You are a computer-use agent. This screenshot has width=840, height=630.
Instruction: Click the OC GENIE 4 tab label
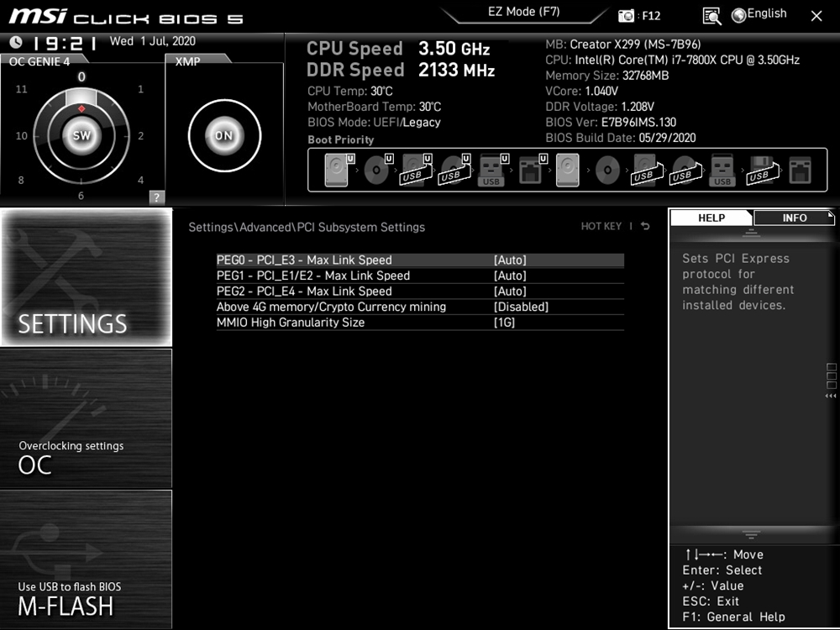tap(39, 61)
